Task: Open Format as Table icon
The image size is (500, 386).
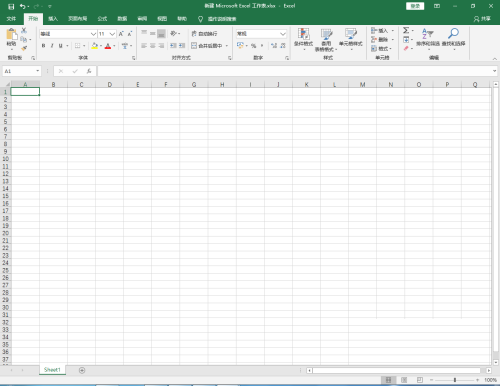Action: click(326, 34)
